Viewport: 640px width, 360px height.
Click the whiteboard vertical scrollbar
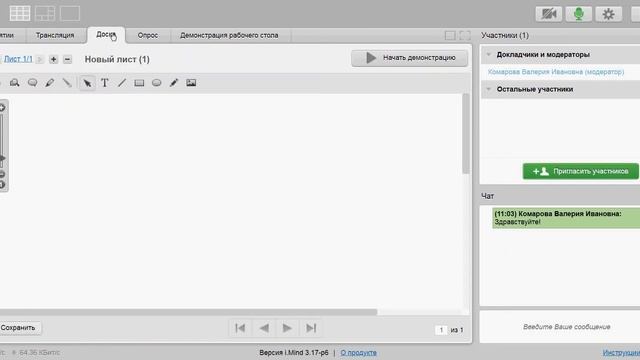[x=466, y=134]
